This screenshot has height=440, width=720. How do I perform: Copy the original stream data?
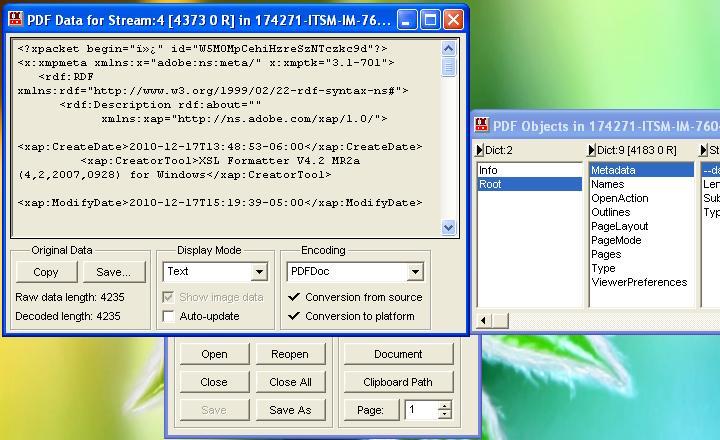pos(46,272)
